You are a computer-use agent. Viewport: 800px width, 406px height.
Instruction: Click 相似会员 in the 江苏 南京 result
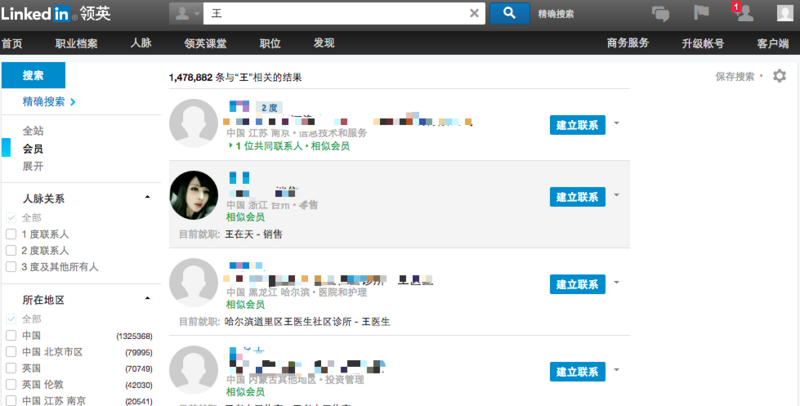(x=330, y=146)
